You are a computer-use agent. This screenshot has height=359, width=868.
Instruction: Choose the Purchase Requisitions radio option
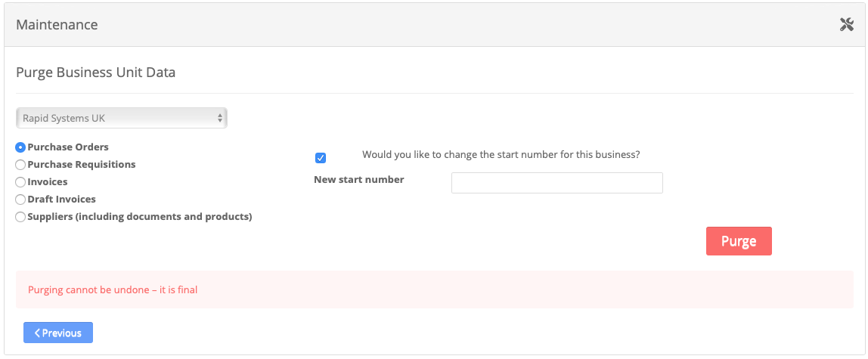click(20, 165)
